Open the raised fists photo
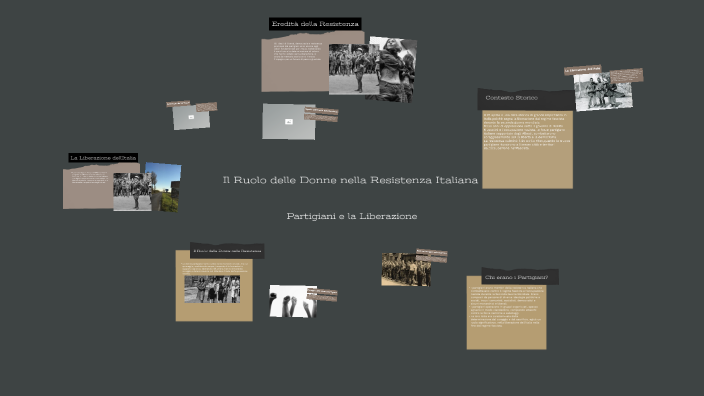Viewport: 704px width, 396px height. tap(293, 301)
